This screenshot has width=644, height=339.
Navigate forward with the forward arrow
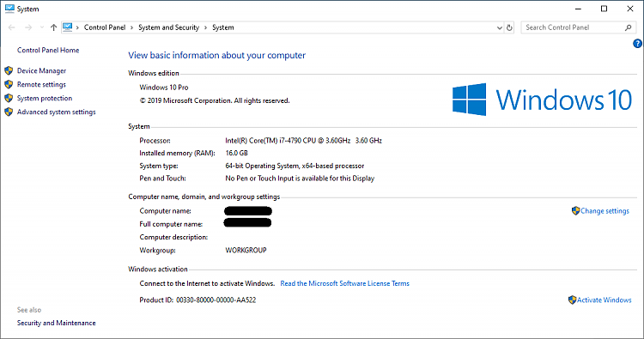coord(28,27)
